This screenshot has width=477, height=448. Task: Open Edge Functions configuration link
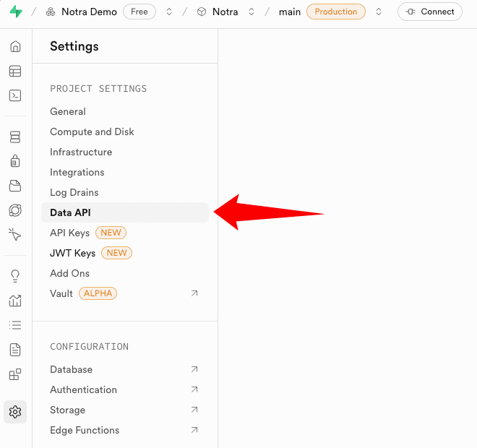(x=85, y=430)
